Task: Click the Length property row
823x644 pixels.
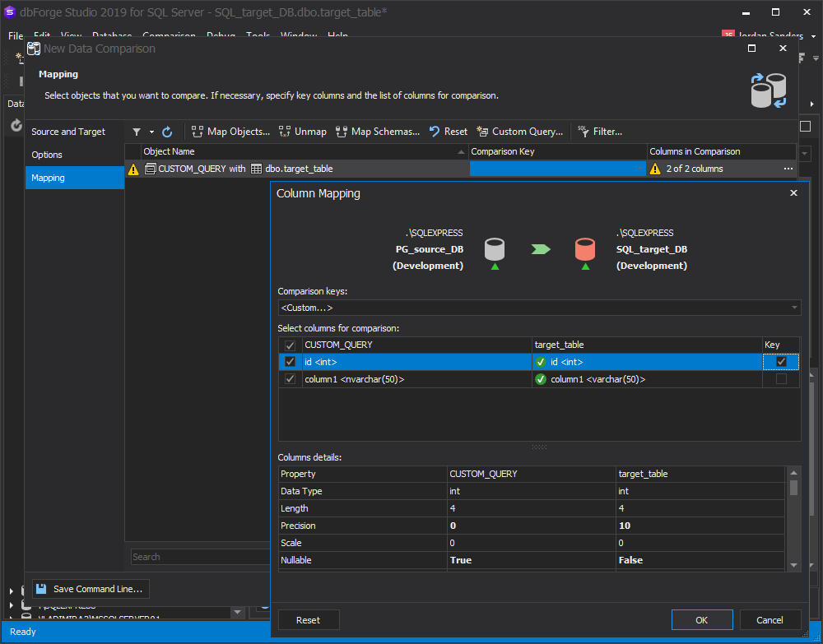Action: pos(531,508)
